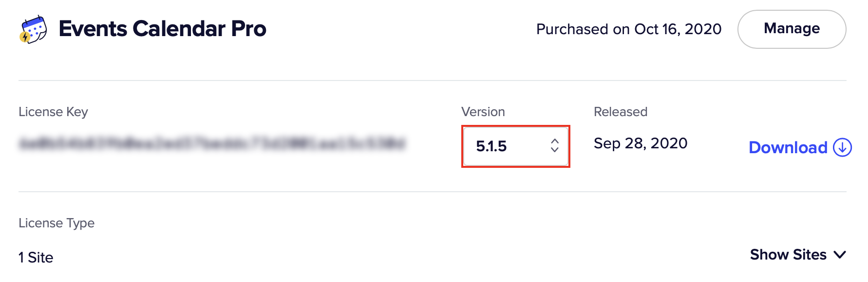The width and height of the screenshot is (868, 282).
Task: Click the Events Calendar Pro logo icon
Action: [33, 29]
